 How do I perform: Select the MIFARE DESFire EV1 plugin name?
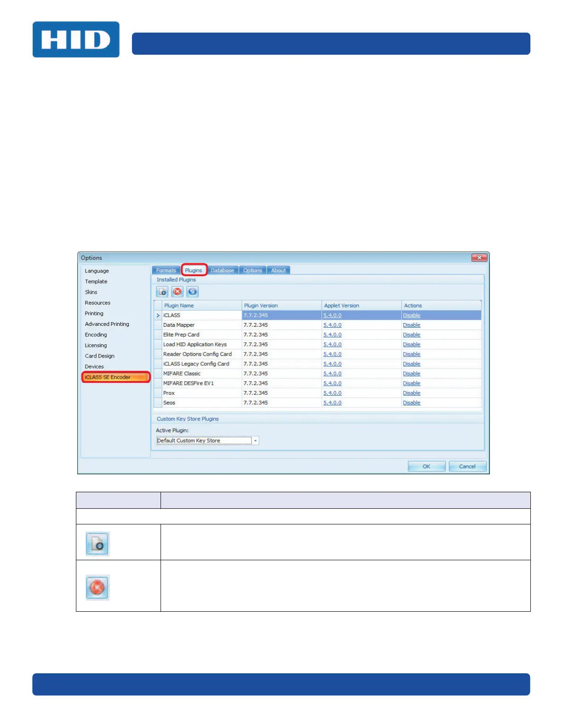[x=189, y=383]
